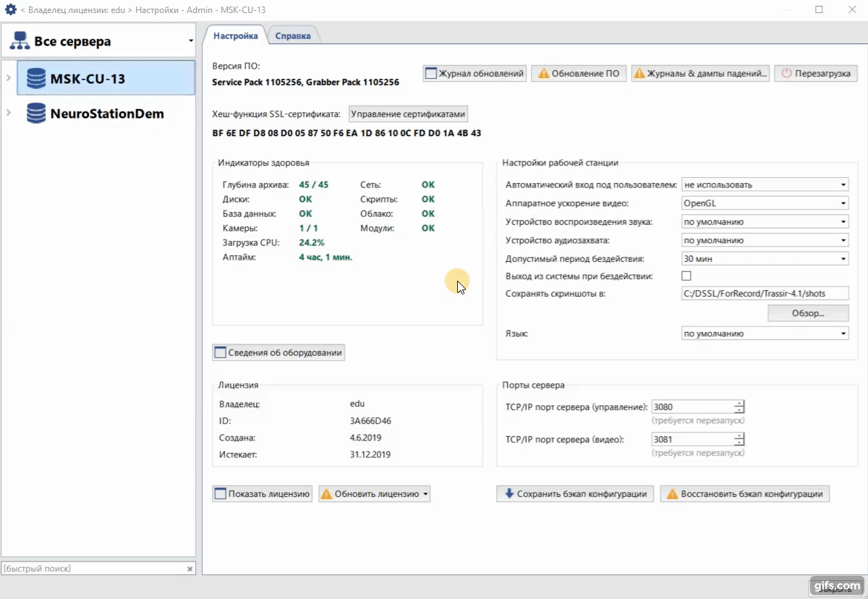The image size is (868, 599).
Task: Expand the MSK-CU-13 tree node
Action: (8, 78)
